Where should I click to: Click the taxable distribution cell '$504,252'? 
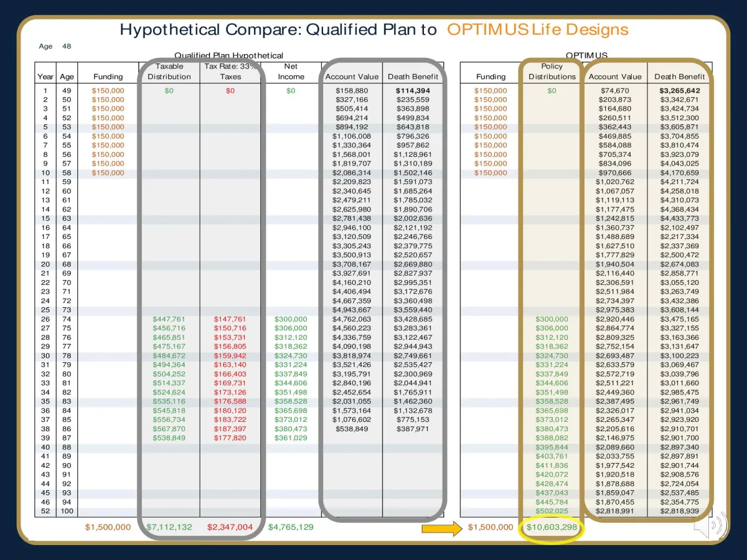click(169, 374)
